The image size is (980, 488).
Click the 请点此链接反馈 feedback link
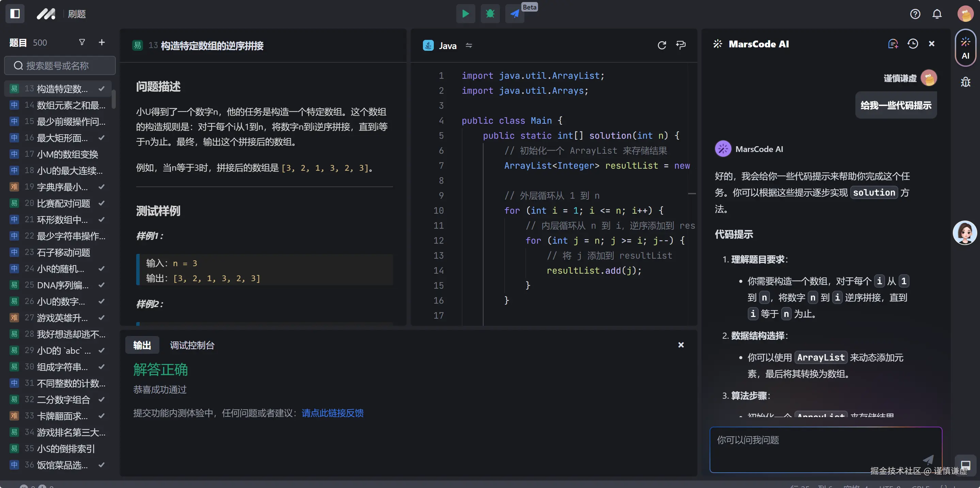(332, 413)
